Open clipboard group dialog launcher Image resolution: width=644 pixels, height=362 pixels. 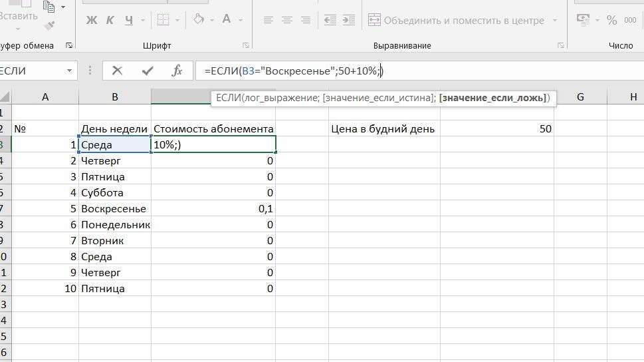(69, 46)
